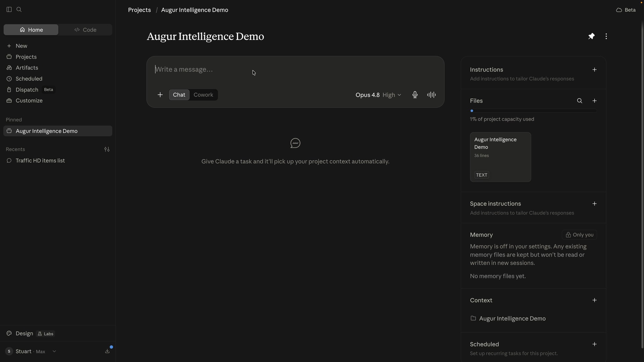Toggle the sidebar panel icon
Screen dimensions: 644x362
pos(9,10)
